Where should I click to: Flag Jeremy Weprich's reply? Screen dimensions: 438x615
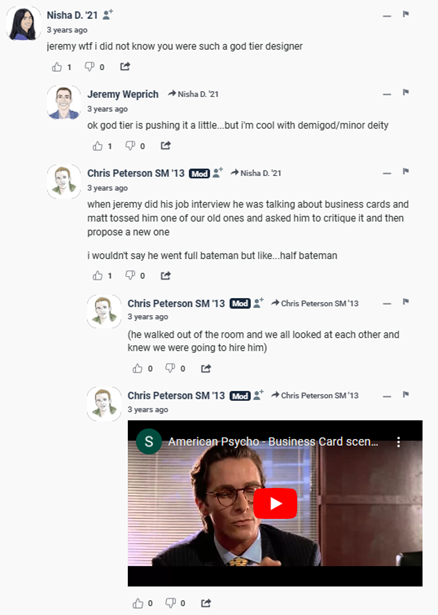tap(406, 93)
